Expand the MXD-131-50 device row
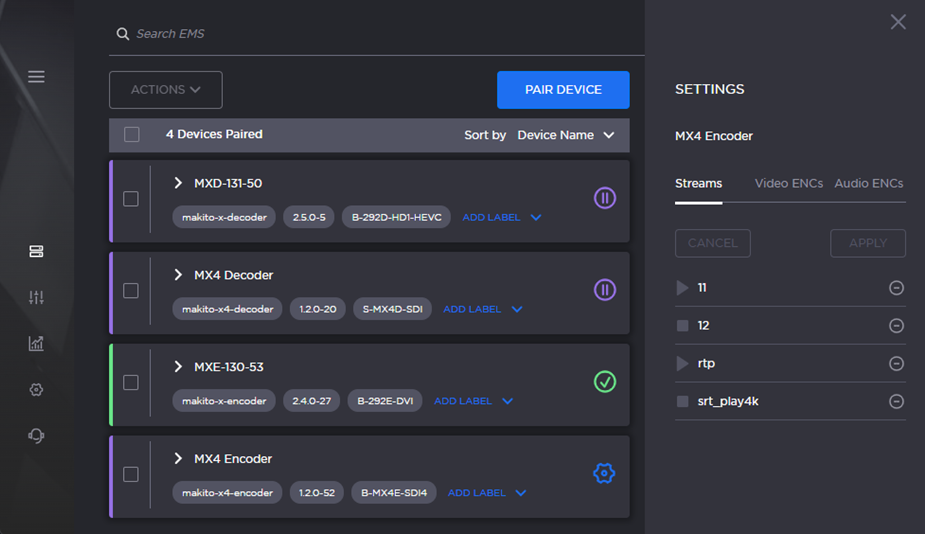 (x=178, y=183)
